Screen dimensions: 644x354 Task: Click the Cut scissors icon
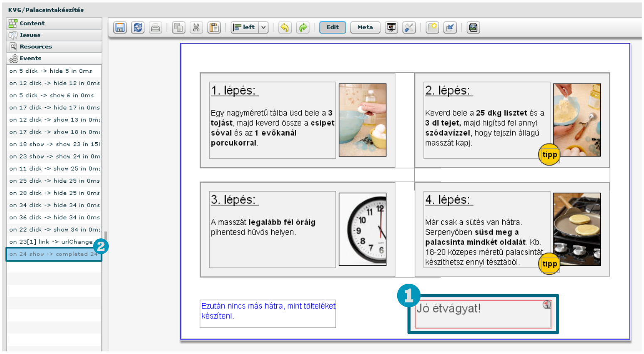click(x=196, y=27)
